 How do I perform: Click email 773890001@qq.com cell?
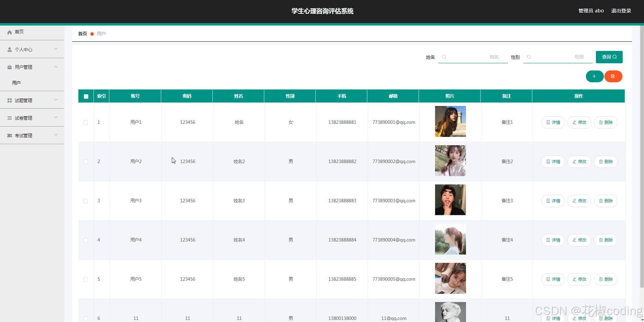(x=394, y=122)
